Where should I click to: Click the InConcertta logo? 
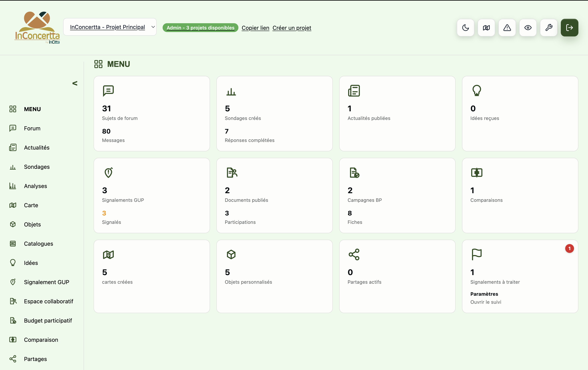(x=37, y=28)
